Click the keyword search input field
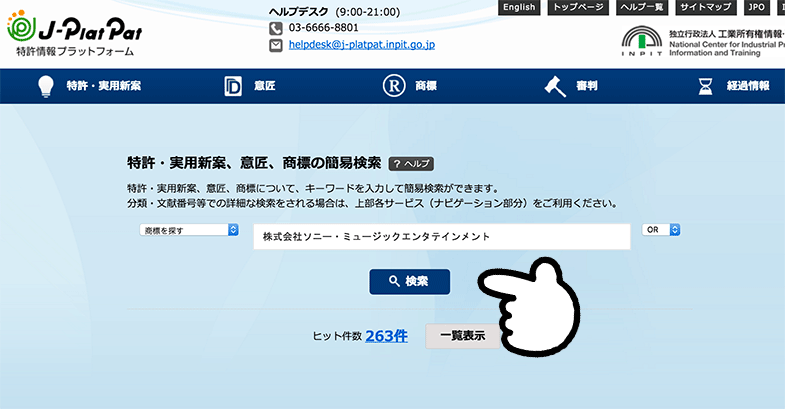785x409 pixels. point(442,236)
